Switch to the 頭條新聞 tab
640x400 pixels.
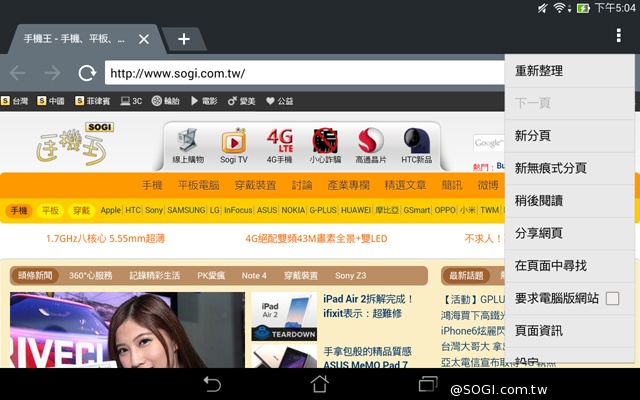(x=35, y=276)
